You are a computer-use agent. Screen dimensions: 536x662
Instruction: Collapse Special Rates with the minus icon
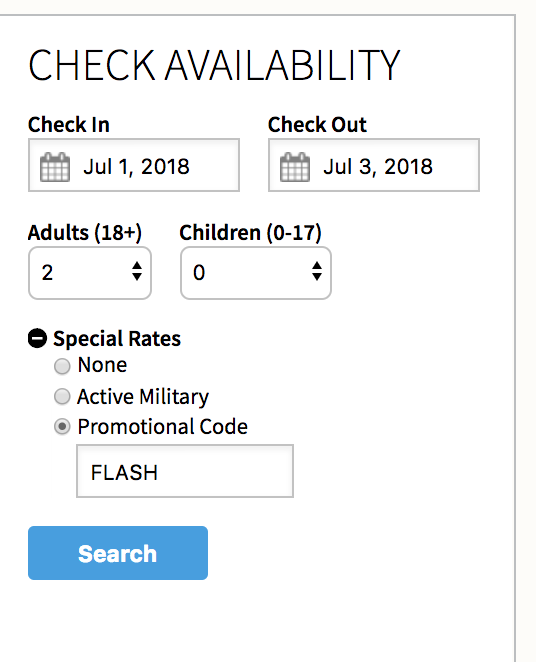click(x=37, y=339)
